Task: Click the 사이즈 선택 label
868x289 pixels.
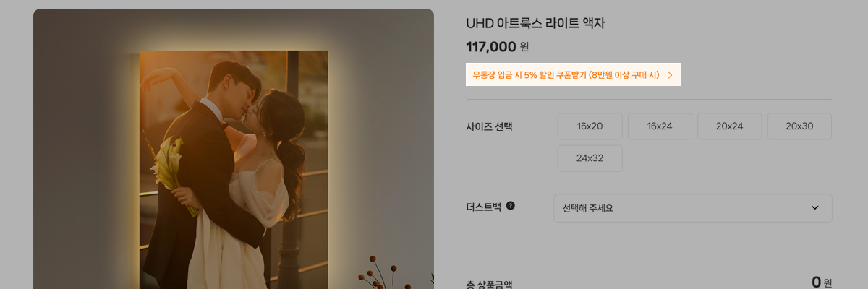Action: pyautogui.click(x=489, y=126)
